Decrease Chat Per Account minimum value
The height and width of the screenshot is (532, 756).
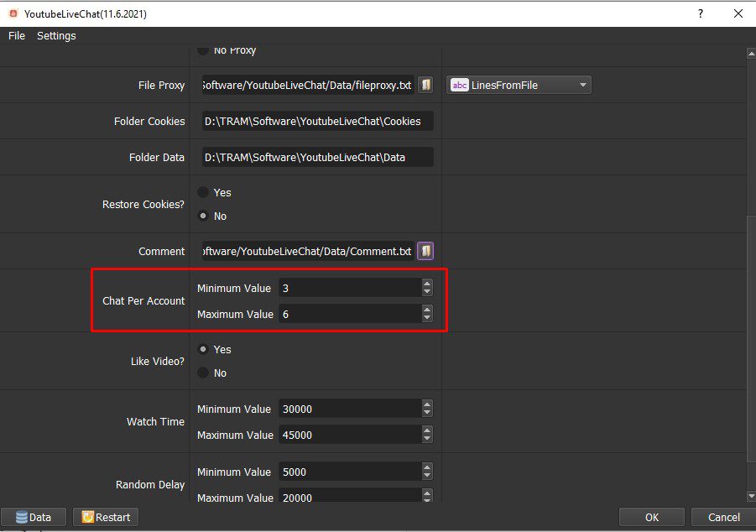(427, 292)
